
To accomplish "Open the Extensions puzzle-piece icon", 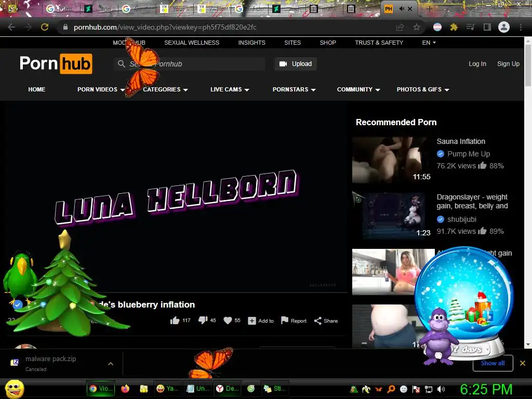I will [x=454, y=27].
